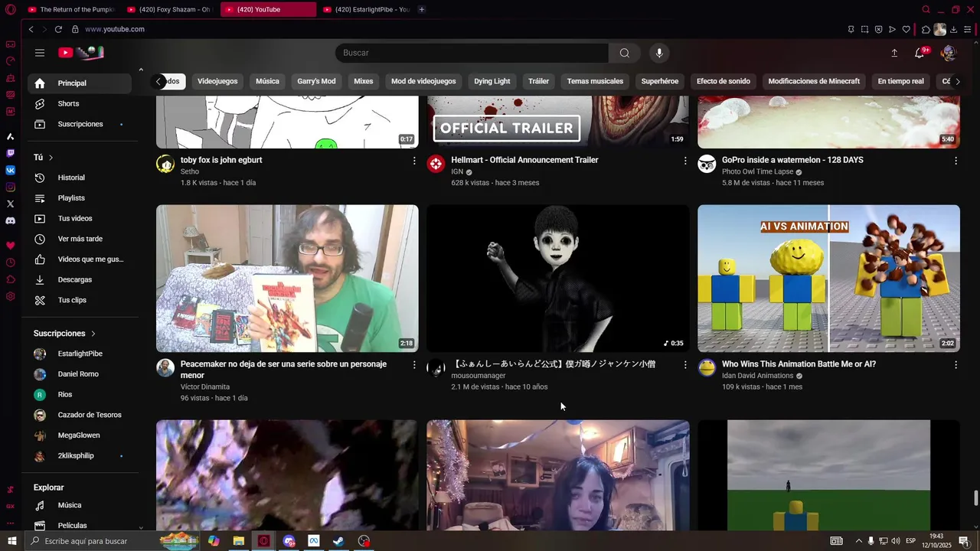The height and width of the screenshot is (551, 980).
Task: Click the search magnifier button
Action: (x=625, y=53)
